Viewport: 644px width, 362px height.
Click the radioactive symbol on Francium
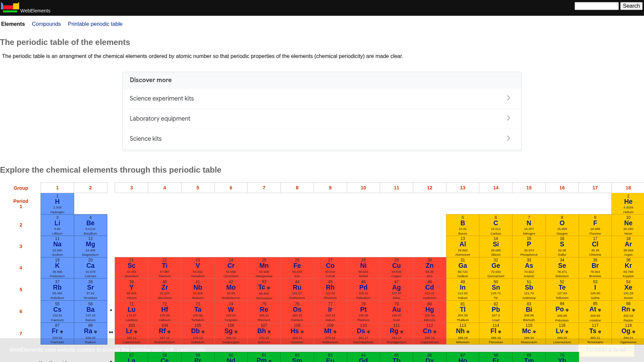pyautogui.click(x=62, y=331)
